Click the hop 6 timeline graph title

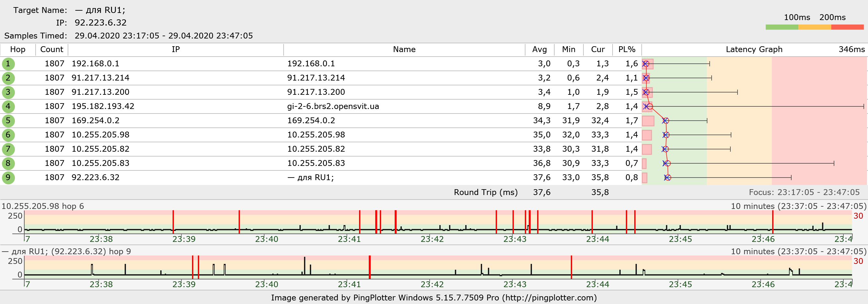[43, 206]
